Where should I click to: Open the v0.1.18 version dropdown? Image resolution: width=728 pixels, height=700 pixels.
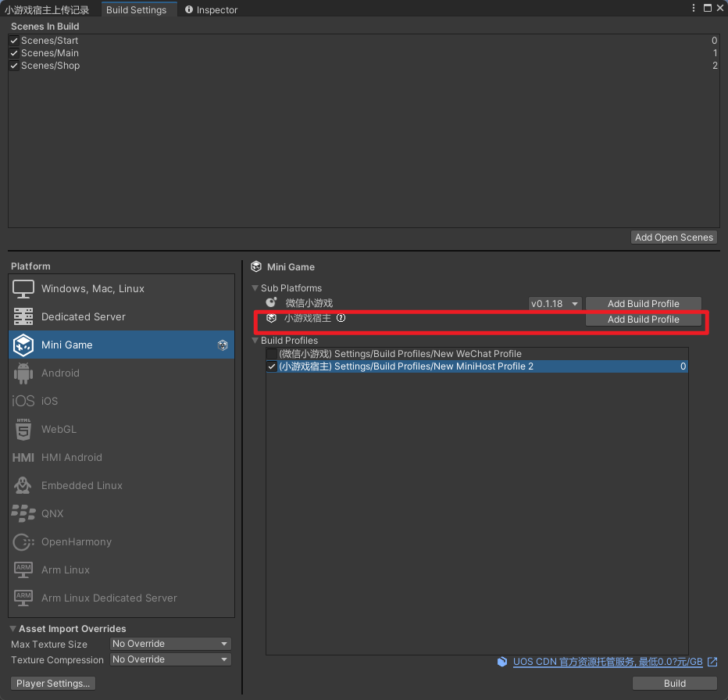(x=555, y=304)
